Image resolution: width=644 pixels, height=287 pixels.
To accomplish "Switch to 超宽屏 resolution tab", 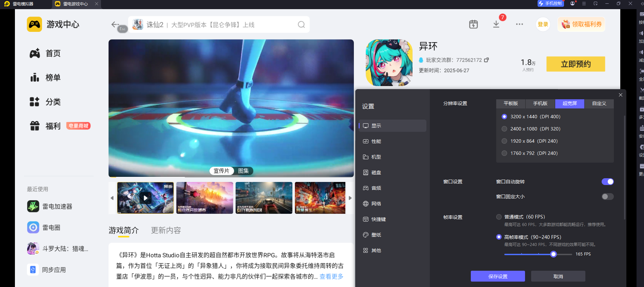I will 570,104.
